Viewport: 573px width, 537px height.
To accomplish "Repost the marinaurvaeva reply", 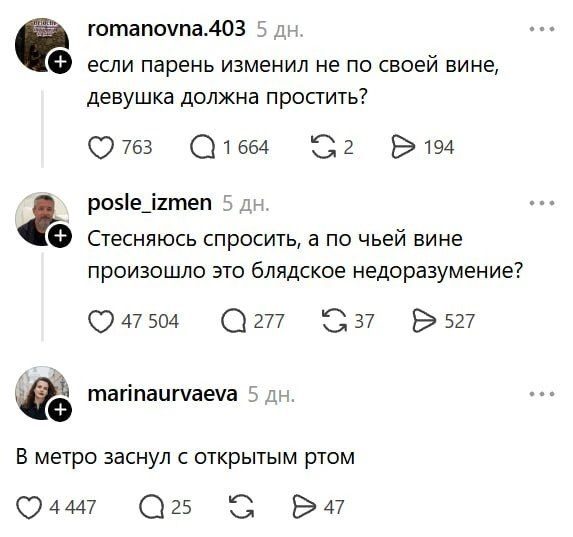I will 241,507.
